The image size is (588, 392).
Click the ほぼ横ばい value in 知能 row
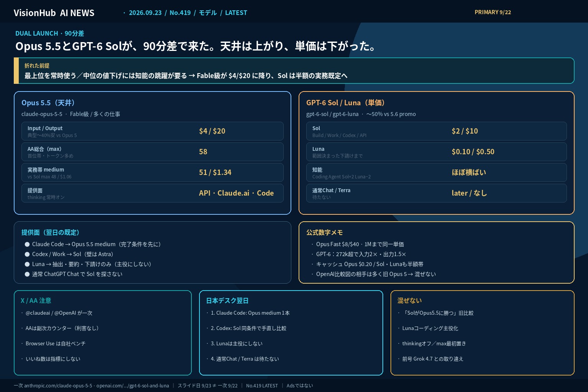click(x=469, y=172)
